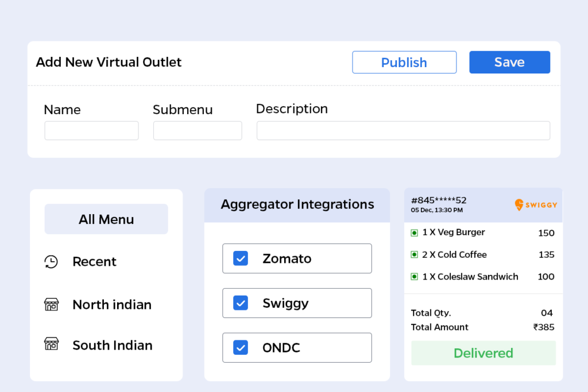Image resolution: width=588 pixels, height=392 pixels.
Task: Open the Recent menu item
Action: pyautogui.click(x=95, y=262)
